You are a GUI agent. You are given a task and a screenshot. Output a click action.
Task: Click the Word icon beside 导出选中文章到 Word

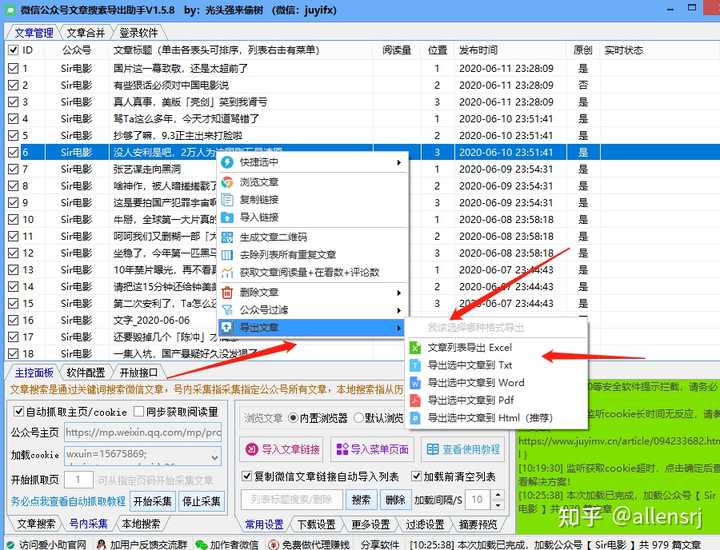pos(415,382)
